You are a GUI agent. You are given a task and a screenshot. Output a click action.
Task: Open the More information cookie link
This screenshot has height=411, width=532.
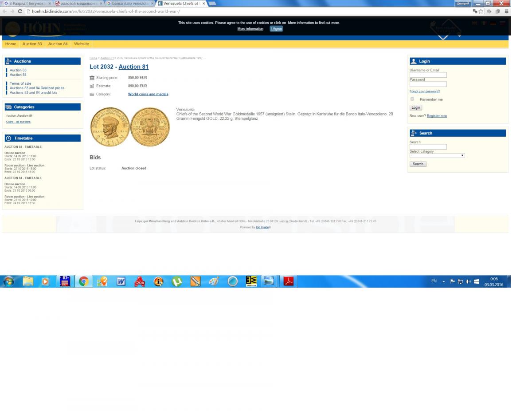tap(250, 28)
